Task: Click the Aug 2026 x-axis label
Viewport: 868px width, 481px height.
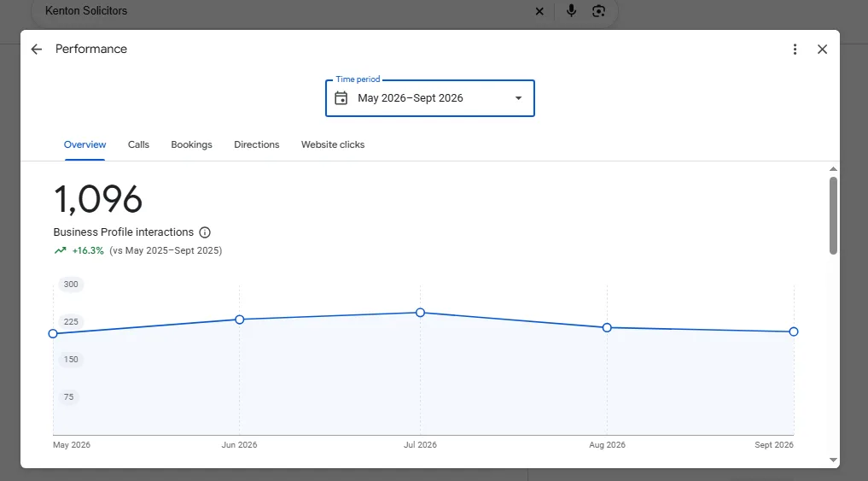Action: click(x=608, y=445)
